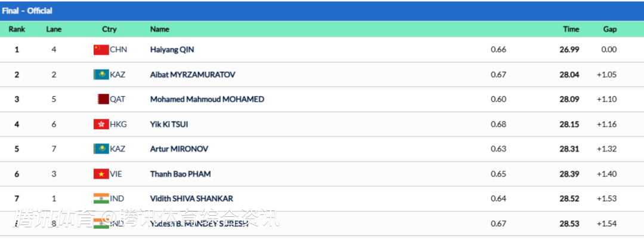Select the Thanh Bao PHAM name link

180,174
